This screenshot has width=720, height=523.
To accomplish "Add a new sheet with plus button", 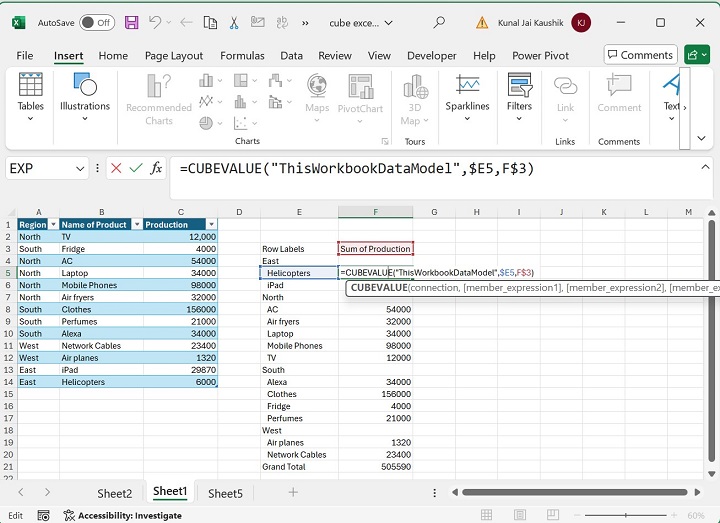I will tap(293, 492).
